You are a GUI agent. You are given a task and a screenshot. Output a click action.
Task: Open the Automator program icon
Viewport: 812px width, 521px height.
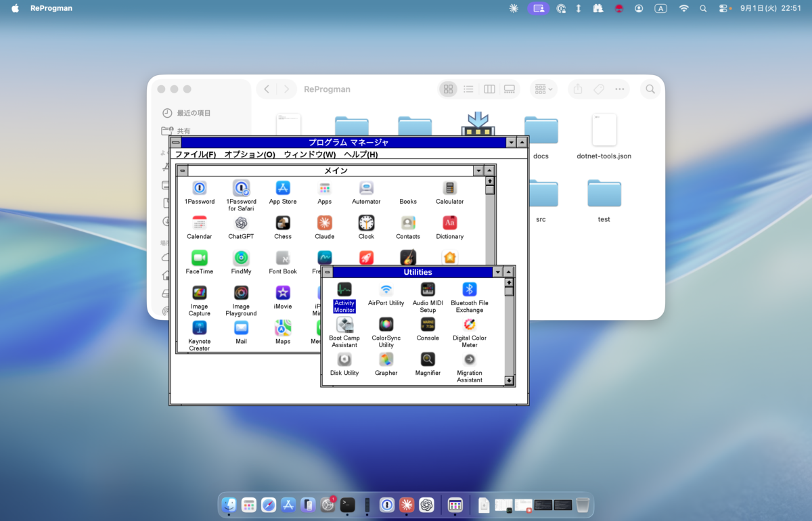tap(366, 188)
